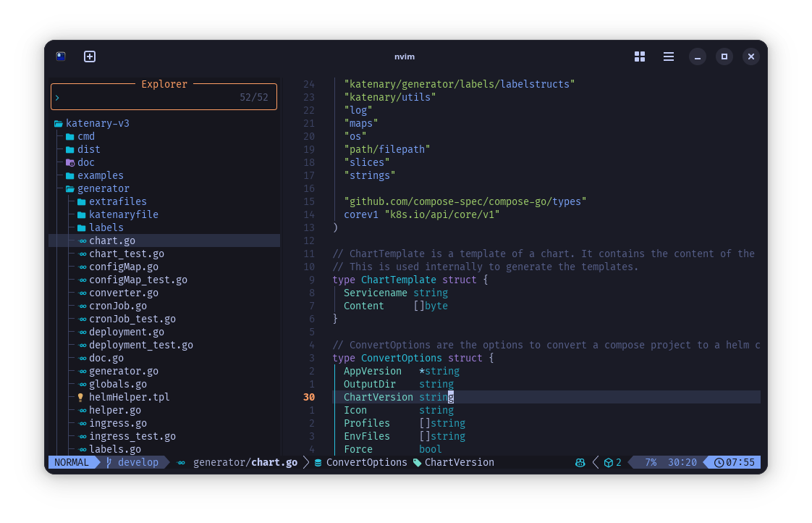The image size is (812, 523).
Task: Click the develop branch name
Action: point(138,462)
